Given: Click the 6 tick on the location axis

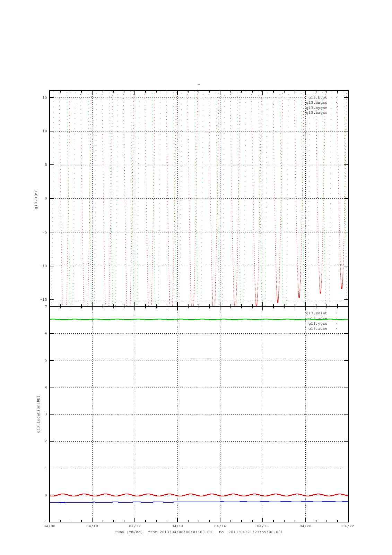Looking at the screenshot, I should tap(46, 333).
